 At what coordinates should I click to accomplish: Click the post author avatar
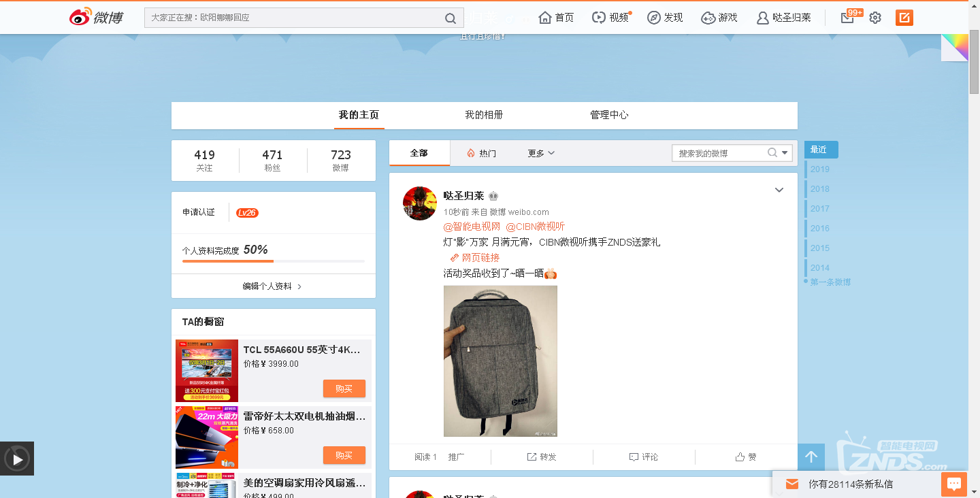point(420,203)
